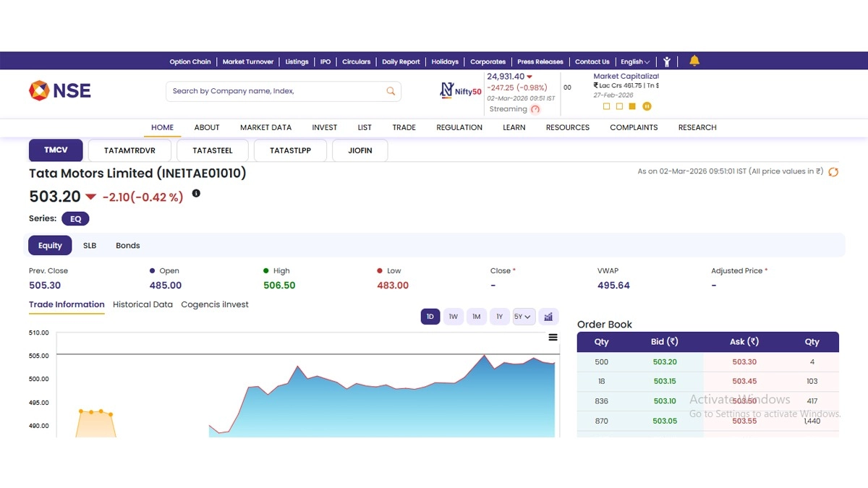The width and height of the screenshot is (868, 488).
Task: Open advanced chart icon beside 5Y
Action: pyautogui.click(x=548, y=317)
